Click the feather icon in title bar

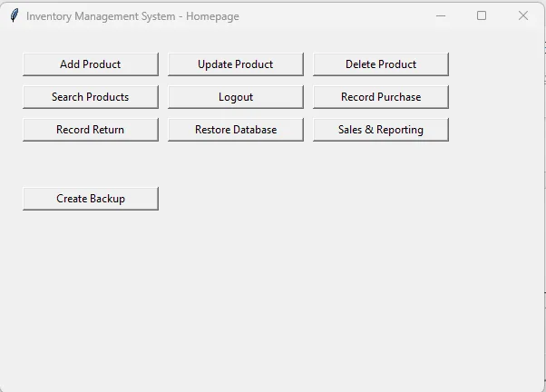pyautogui.click(x=14, y=15)
